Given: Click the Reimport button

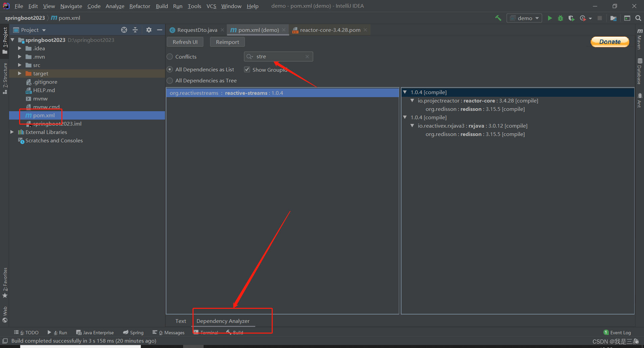Looking at the screenshot, I should click(227, 42).
